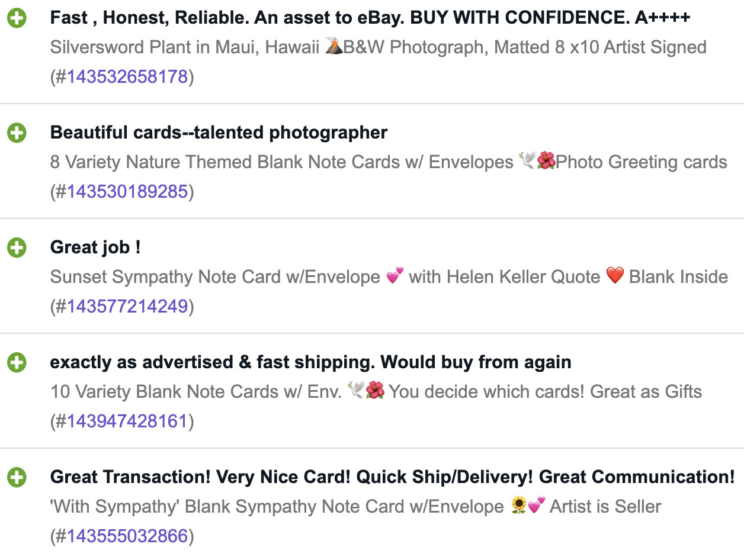The height and width of the screenshot is (560, 744).
Task: Click the 'Silversword Plant in Maui, Hawaii' item title
Action: 379,47
